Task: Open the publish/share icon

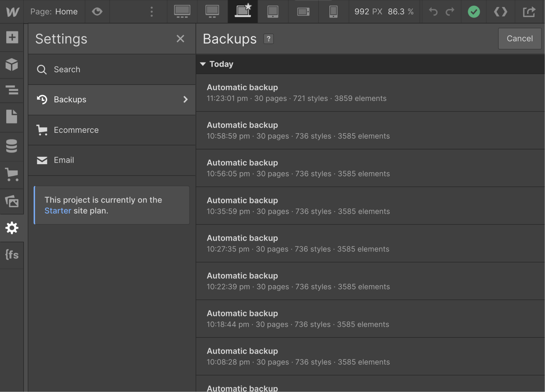Action: click(529, 12)
